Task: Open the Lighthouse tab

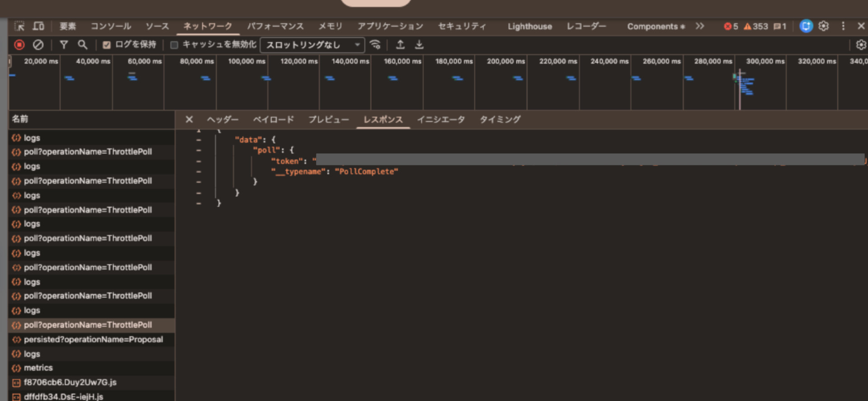Action: point(530,26)
